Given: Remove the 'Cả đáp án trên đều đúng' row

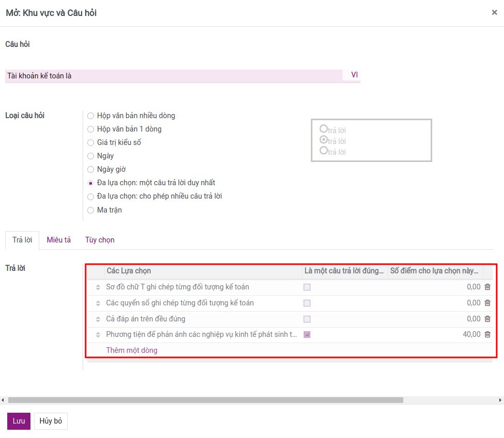Looking at the screenshot, I should pyautogui.click(x=487, y=319).
